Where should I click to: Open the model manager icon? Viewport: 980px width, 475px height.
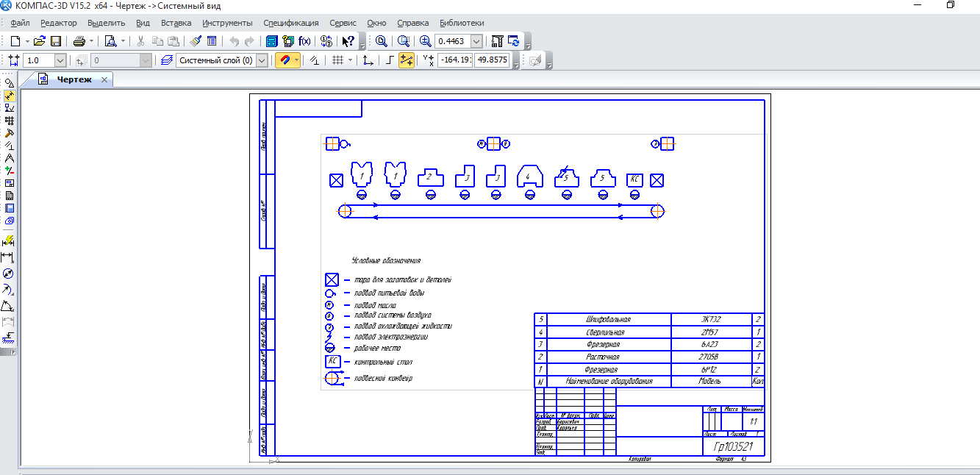tap(272, 41)
